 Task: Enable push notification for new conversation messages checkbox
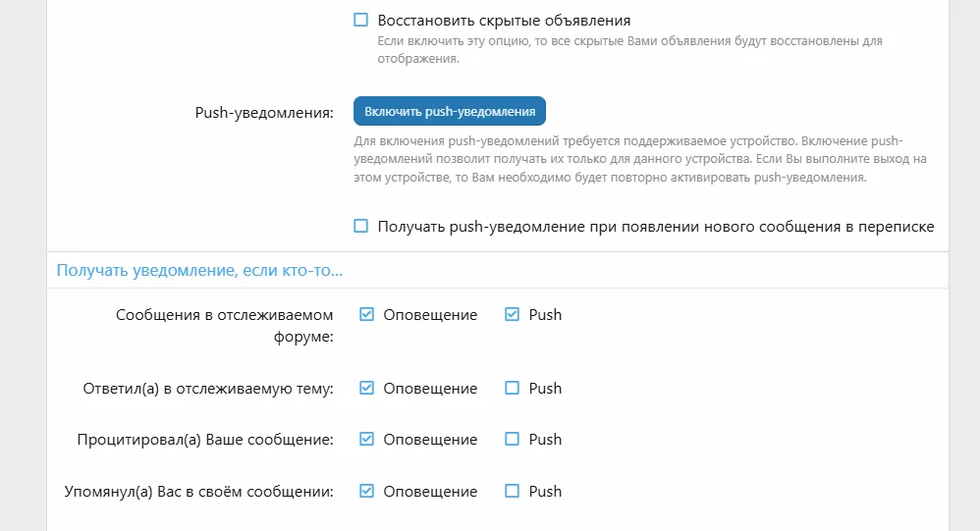click(360, 227)
